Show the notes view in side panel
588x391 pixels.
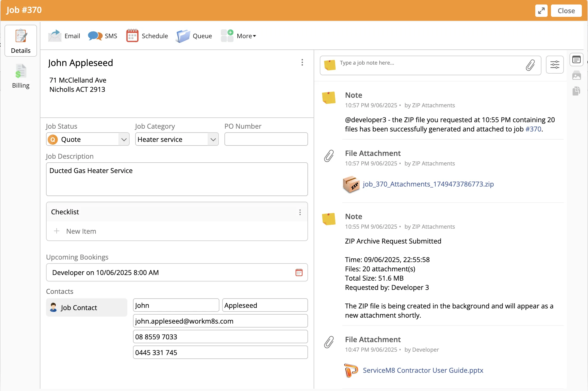point(576,60)
